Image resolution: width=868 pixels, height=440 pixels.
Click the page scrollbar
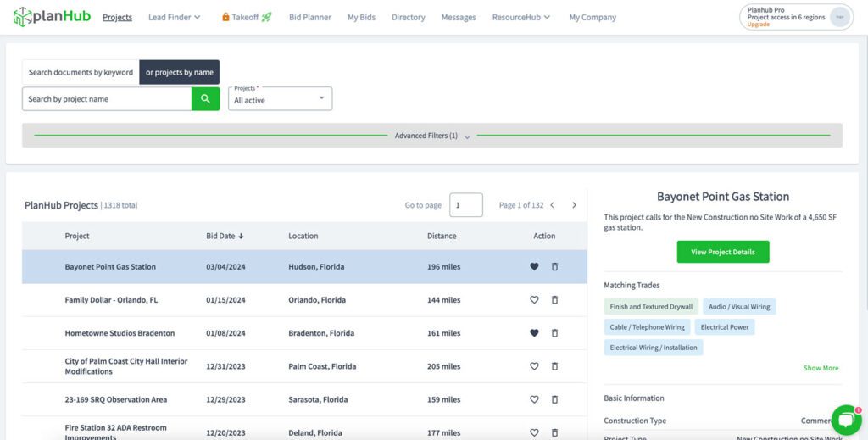(865, 171)
